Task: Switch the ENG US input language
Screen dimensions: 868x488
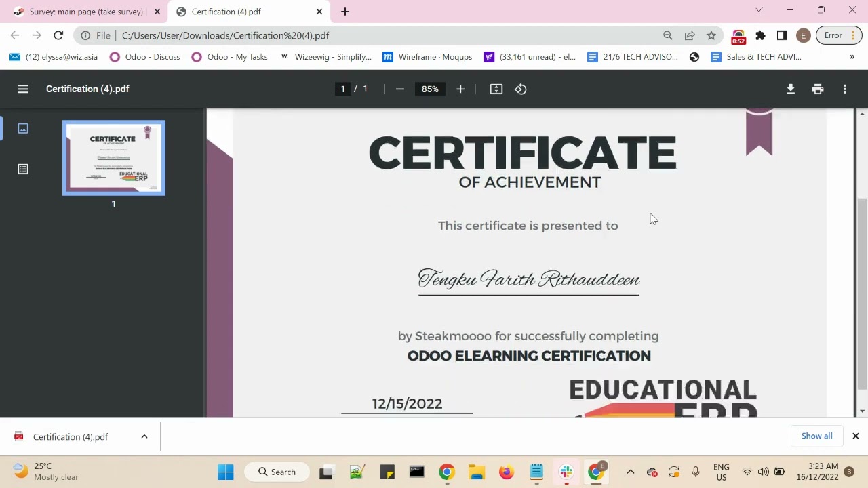Action: coord(722,472)
